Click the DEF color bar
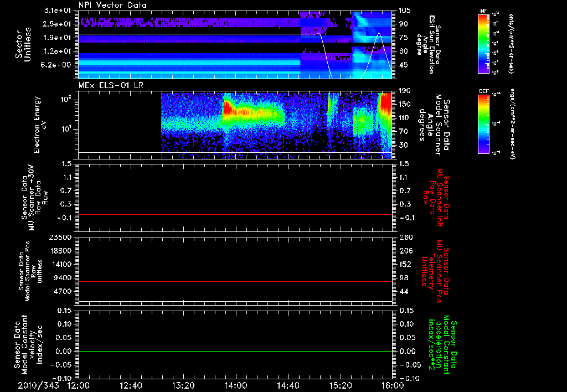567x392 pixels. pyautogui.click(x=484, y=124)
